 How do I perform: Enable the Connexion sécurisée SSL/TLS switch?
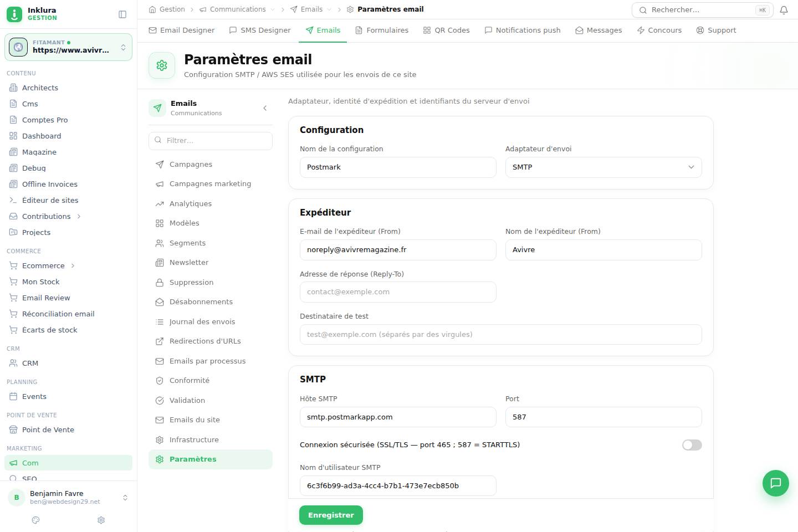coord(692,445)
